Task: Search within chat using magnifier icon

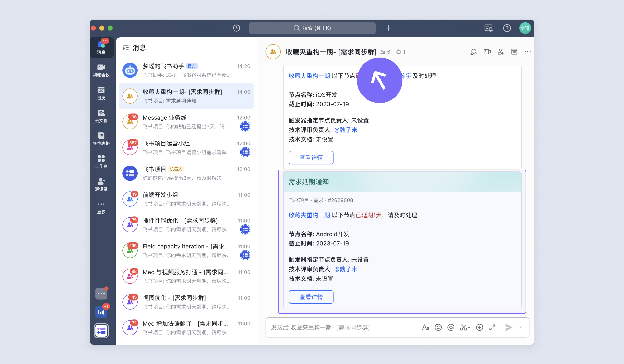Action: tap(473, 52)
